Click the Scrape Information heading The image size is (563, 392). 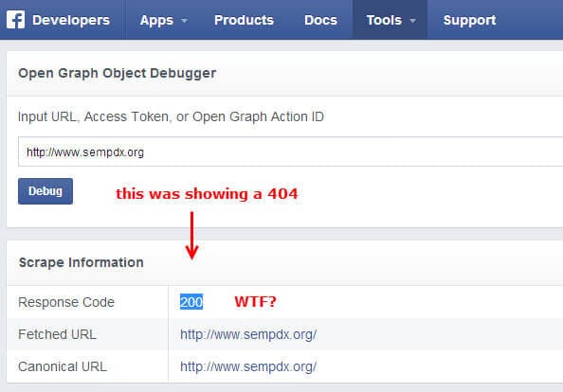[82, 262]
